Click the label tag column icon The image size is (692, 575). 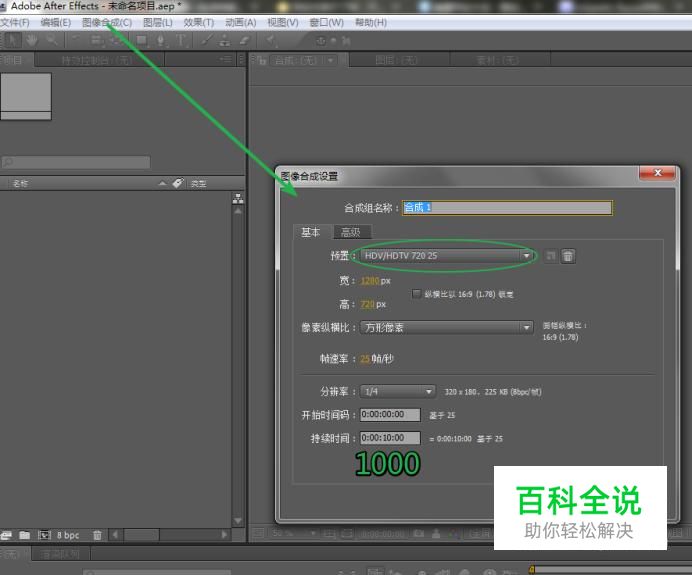point(178,184)
